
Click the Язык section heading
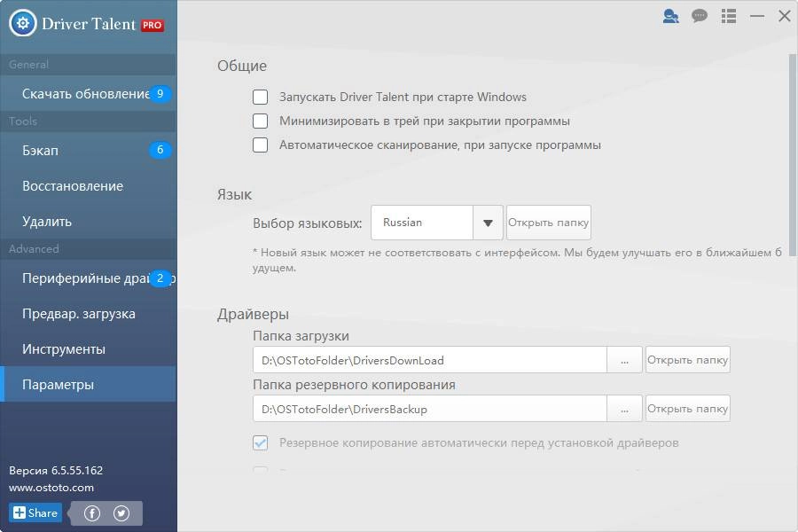(234, 194)
